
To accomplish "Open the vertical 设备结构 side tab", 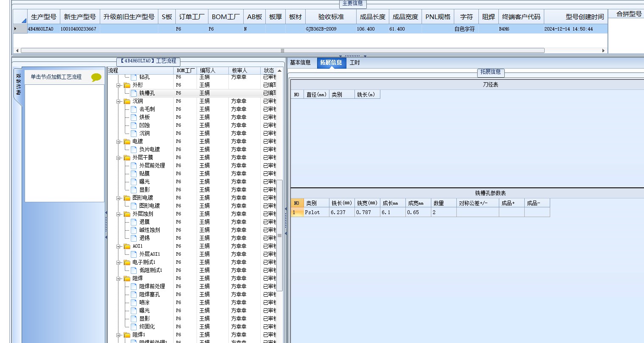I will 18,85.
